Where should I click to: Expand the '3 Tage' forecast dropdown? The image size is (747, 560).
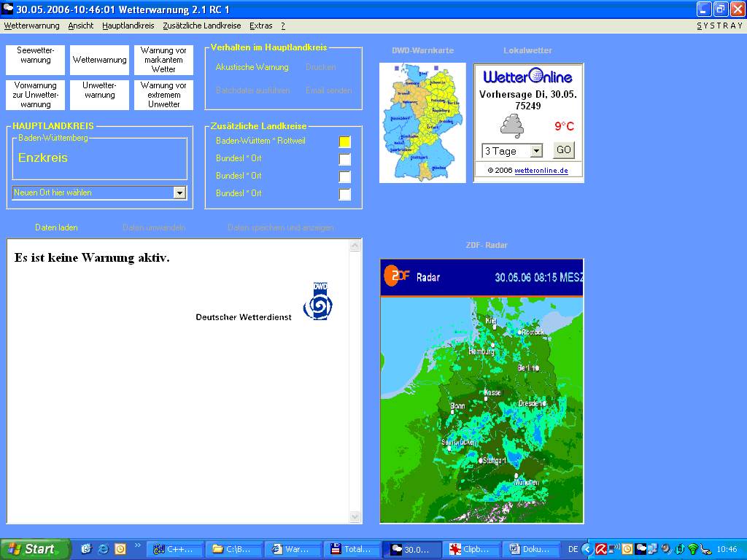536,151
